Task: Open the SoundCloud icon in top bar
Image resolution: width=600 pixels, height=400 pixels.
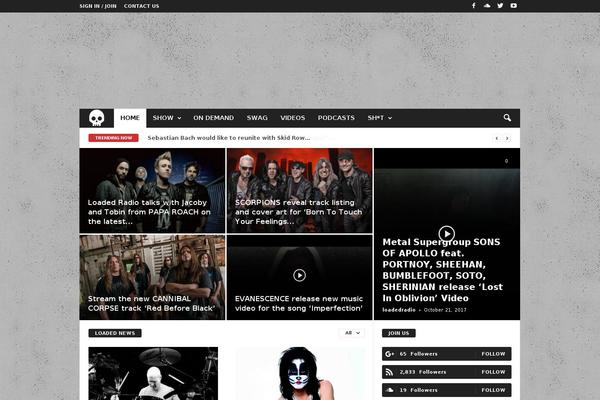Action: tap(487, 6)
